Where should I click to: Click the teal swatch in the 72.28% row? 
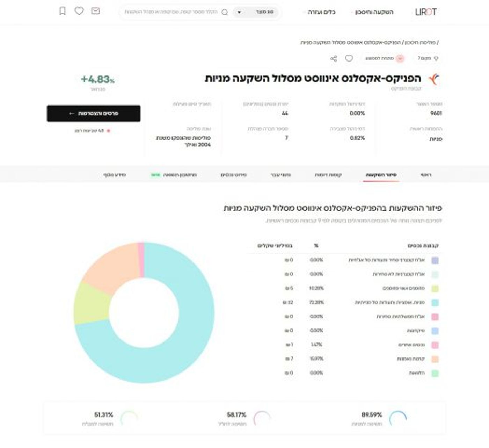(435, 303)
